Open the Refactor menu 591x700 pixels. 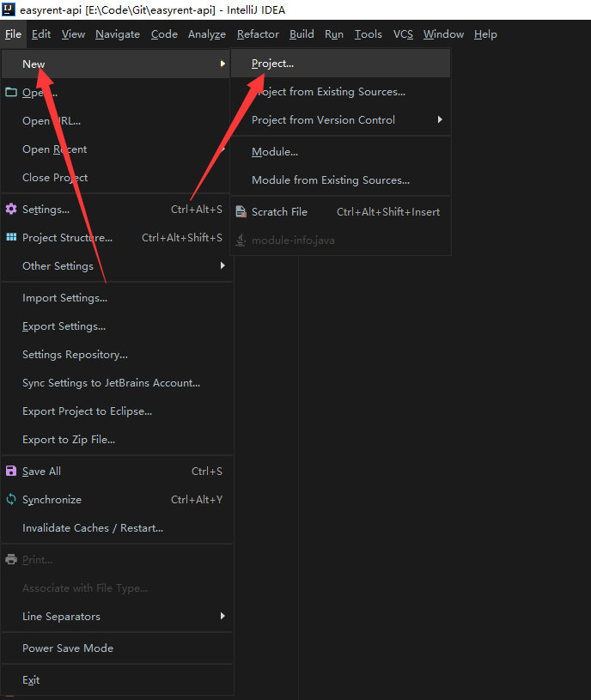click(x=258, y=34)
